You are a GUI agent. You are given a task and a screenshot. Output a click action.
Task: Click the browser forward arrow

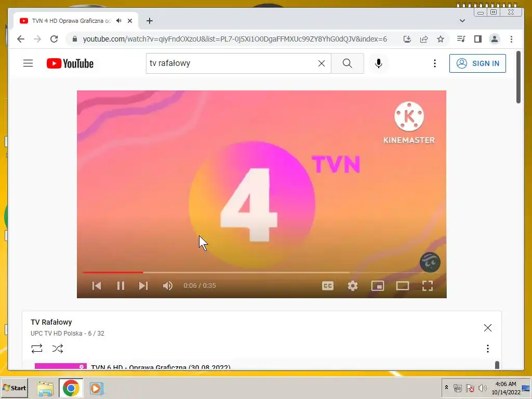[x=37, y=39]
